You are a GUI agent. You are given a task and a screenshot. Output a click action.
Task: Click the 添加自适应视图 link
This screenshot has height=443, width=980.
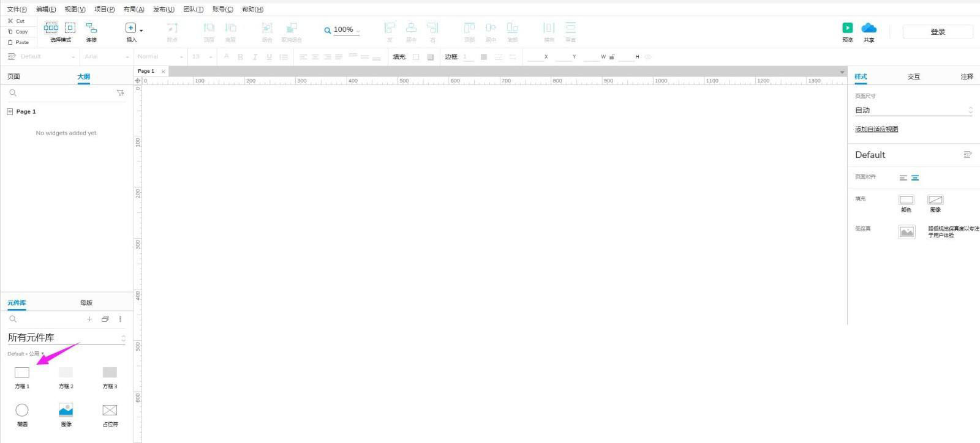[876, 129]
